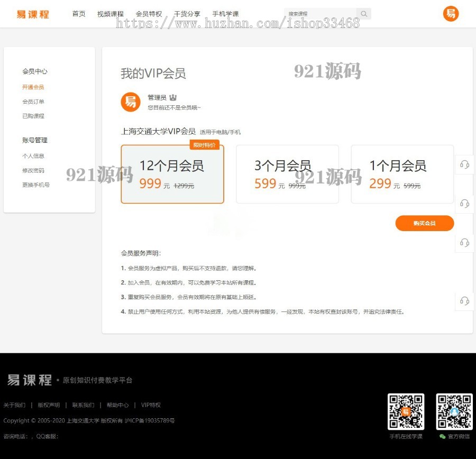Click the course search input field
This screenshot has height=459, width=476.
click(323, 13)
